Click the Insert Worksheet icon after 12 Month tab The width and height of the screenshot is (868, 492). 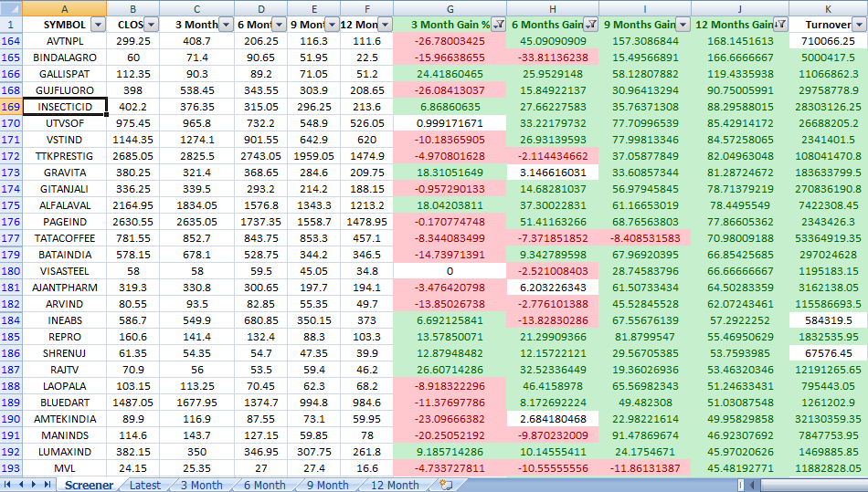(x=446, y=486)
